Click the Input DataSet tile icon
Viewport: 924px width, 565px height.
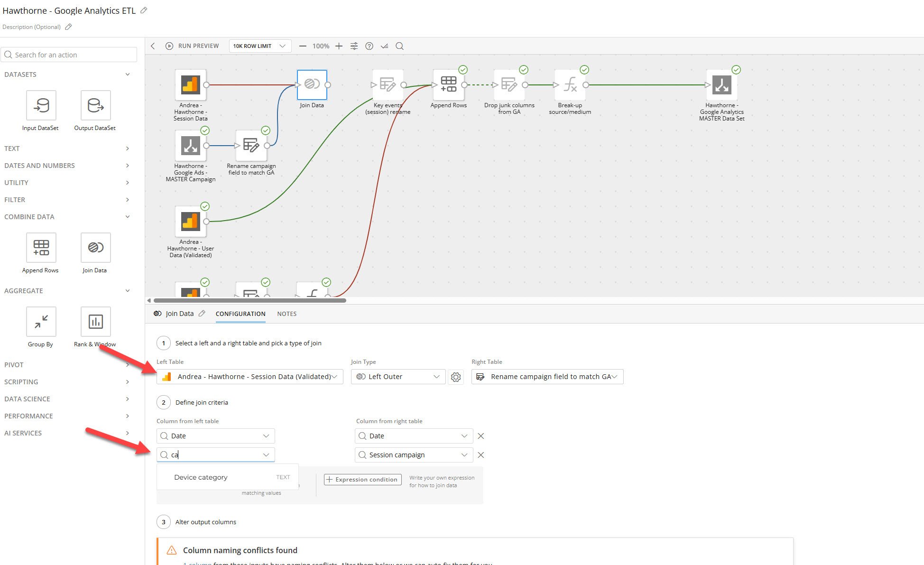(41, 105)
